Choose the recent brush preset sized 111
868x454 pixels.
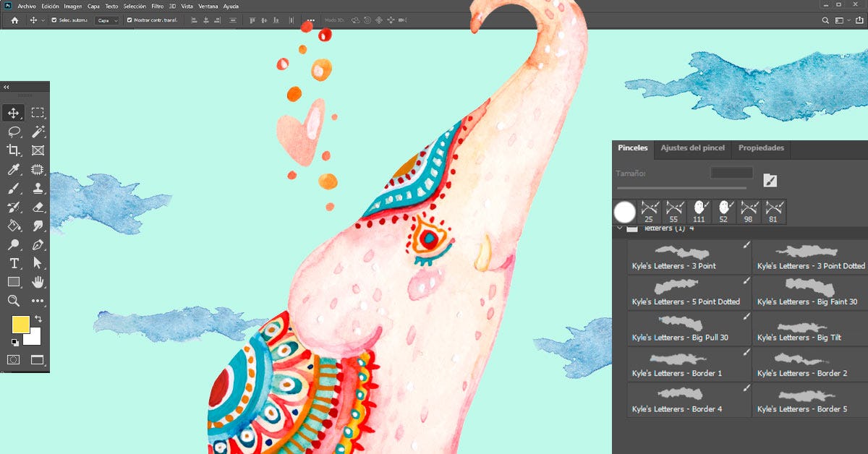(699, 212)
